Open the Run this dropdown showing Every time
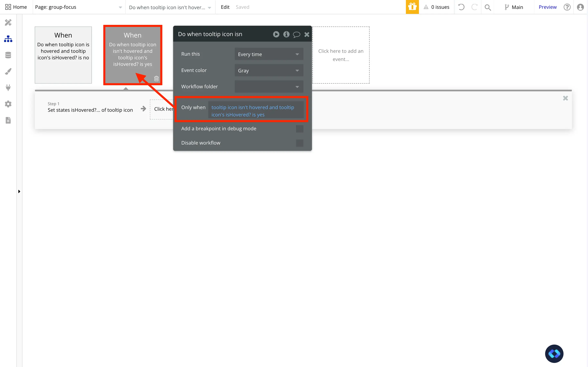Viewport: 588px width, 367px height. 269,54
